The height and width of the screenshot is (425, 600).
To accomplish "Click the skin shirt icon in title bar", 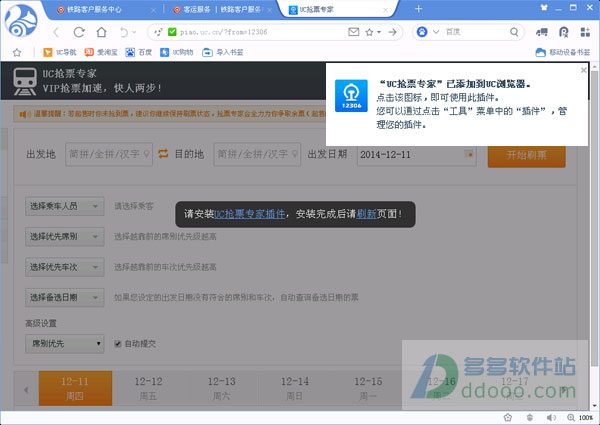I will [544, 8].
